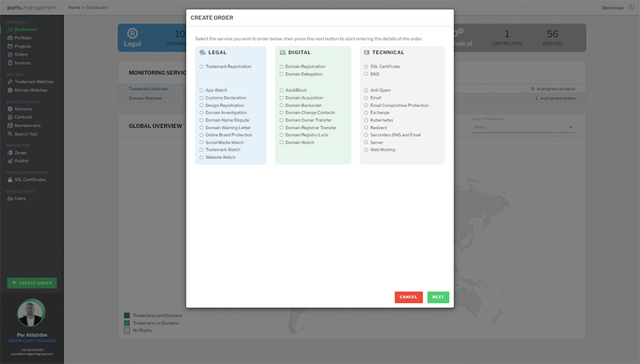Open the Projects menu item
The image size is (640, 364).
(x=23, y=46)
